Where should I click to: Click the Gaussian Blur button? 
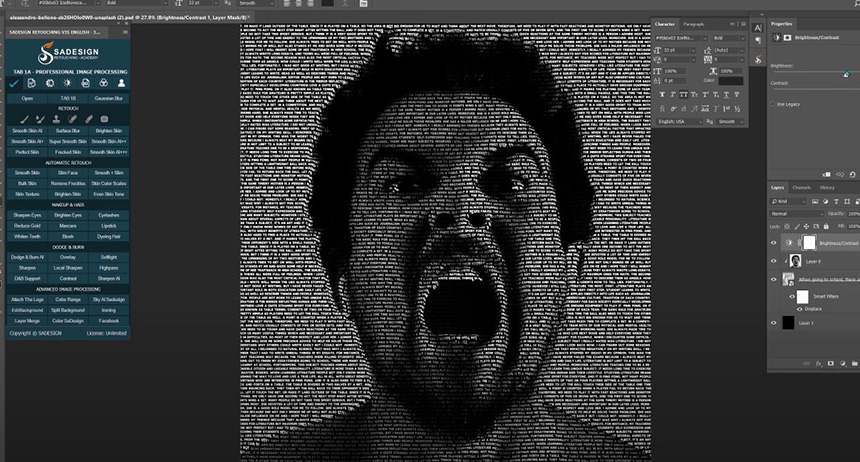109,98
